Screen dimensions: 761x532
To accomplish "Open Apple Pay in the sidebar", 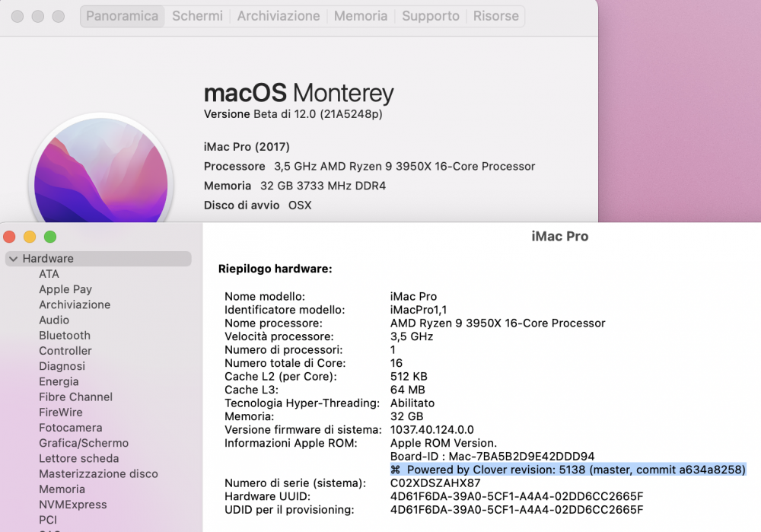I will point(65,289).
